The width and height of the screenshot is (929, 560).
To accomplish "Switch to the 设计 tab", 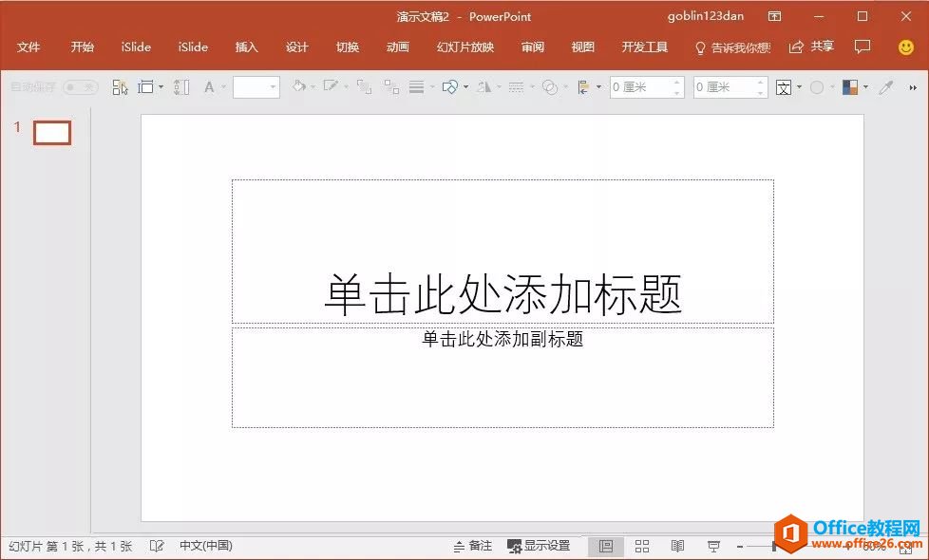I will (296, 47).
